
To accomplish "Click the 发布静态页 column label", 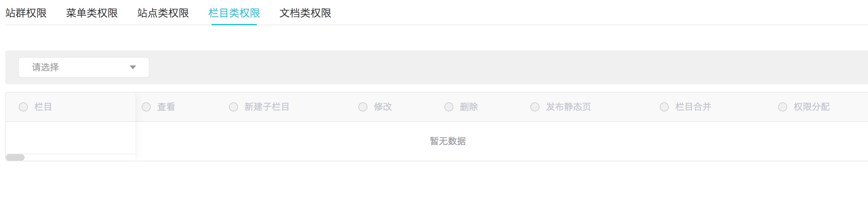I will [569, 107].
